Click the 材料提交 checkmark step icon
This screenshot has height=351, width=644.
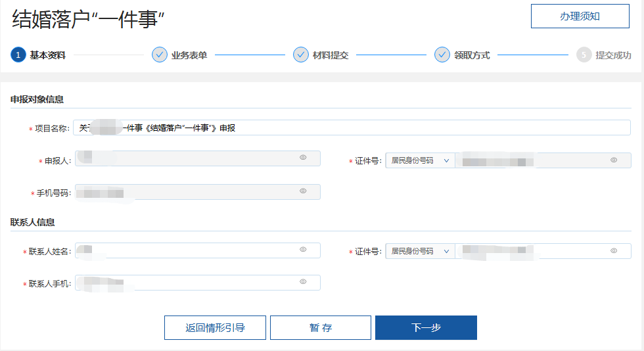pyautogui.click(x=301, y=55)
